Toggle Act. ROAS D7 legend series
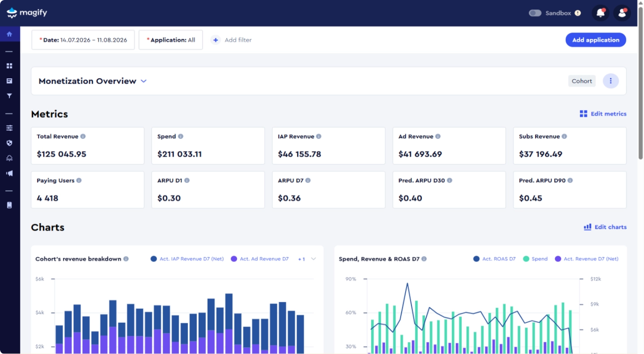The image size is (644, 354). [495, 259]
